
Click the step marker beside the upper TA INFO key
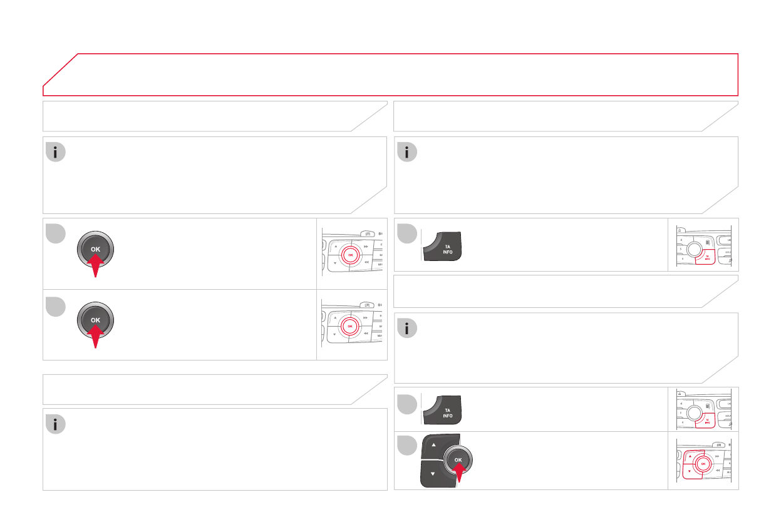(407, 233)
